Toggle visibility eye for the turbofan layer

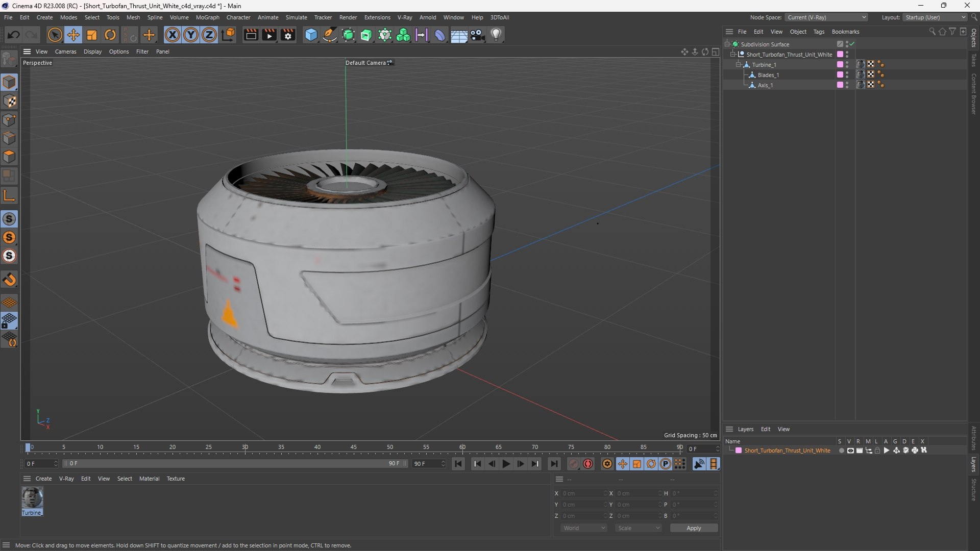click(850, 450)
